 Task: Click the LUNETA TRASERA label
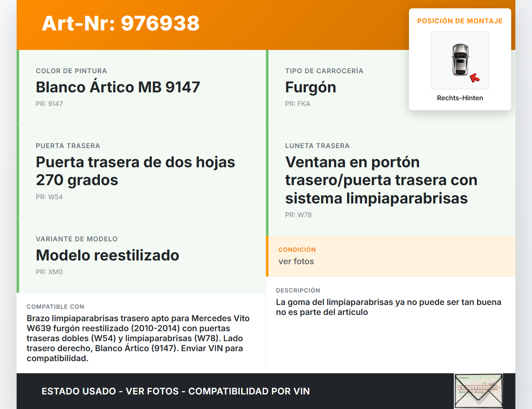pos(318,146)
